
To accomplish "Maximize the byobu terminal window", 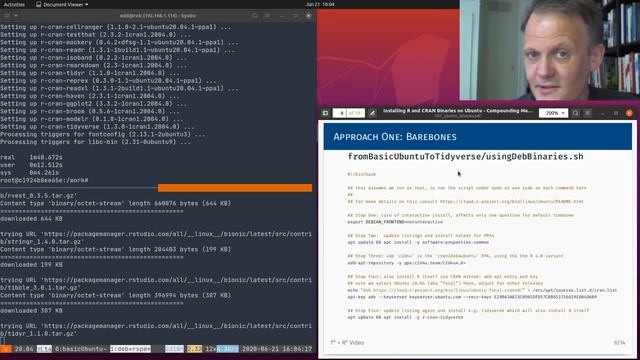I will point(295,16).
